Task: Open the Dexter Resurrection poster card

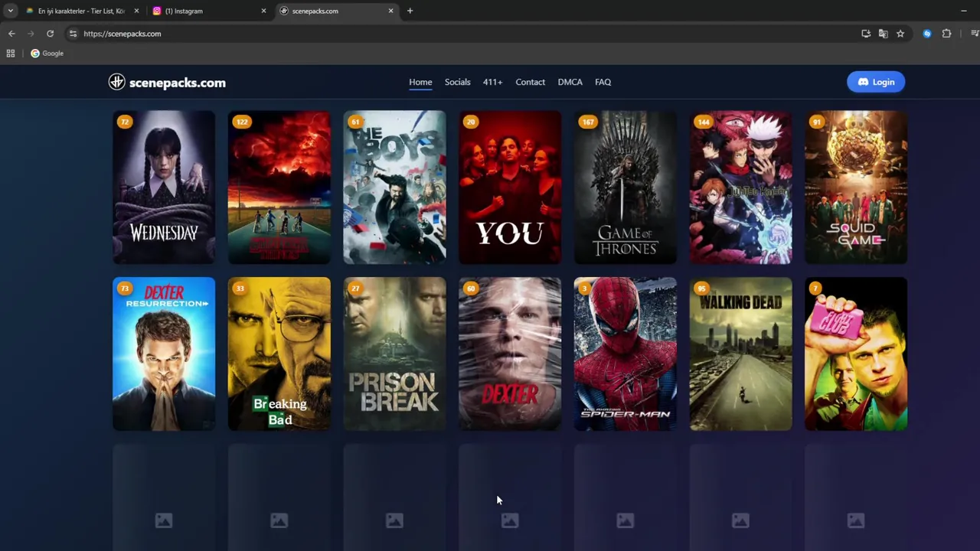Action: [164, 354]
